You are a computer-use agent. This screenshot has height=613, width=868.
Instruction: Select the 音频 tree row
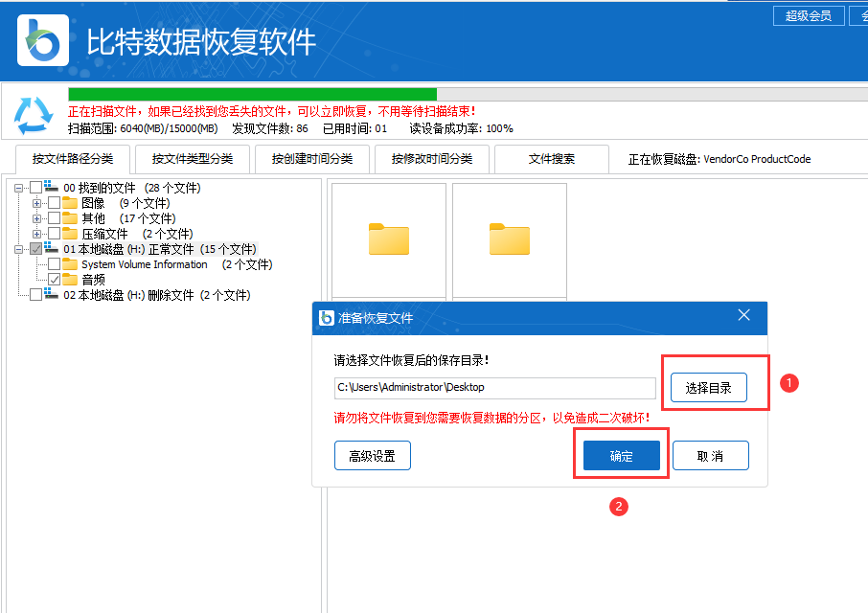[93, 280]
